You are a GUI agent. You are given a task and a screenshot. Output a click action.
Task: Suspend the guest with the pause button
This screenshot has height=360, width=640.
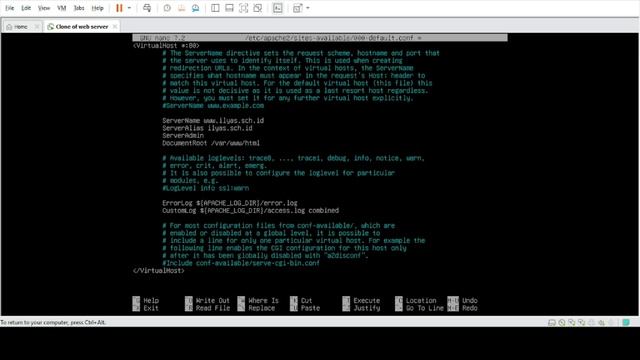point(119,8)
